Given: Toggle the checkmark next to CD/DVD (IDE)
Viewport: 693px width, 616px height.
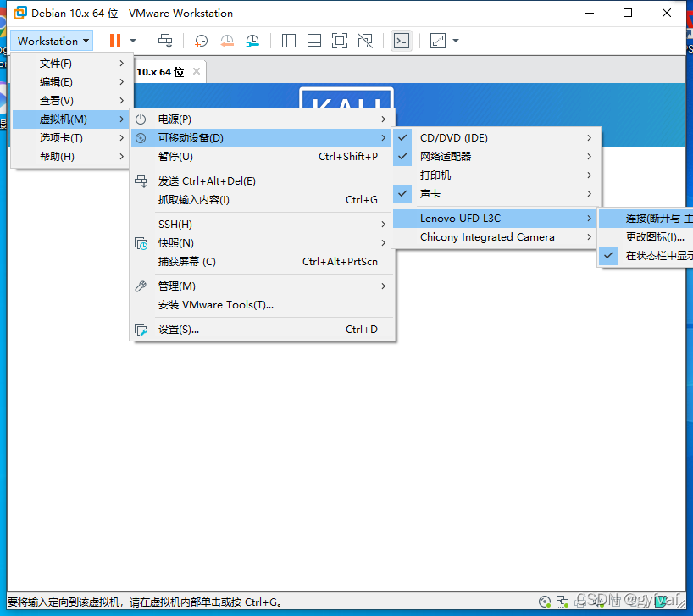Looking at the screenshot, I should [402, 138].
